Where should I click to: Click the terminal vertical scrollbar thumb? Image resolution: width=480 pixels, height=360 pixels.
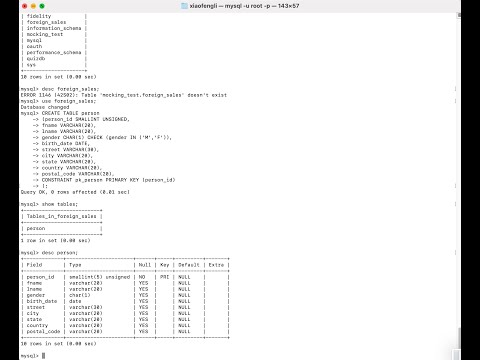click(x=459, y=338)
